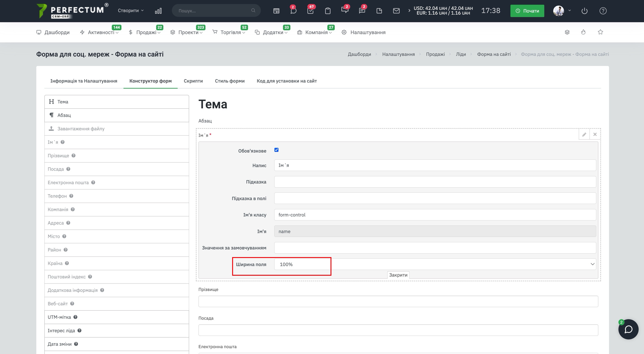The image size is (644, 354).
Task: Click the bar chart statistics icon
Action: pos(158,11)
